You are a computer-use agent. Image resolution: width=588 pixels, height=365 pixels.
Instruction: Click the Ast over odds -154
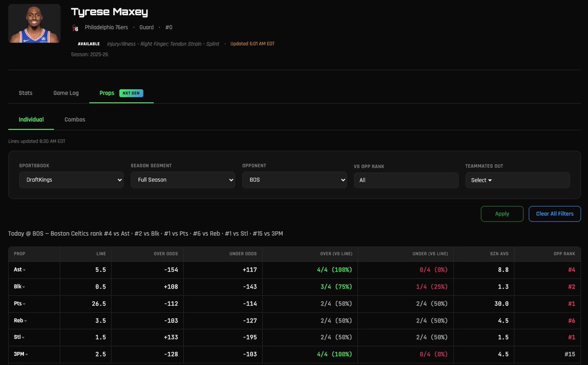(171, 270)
